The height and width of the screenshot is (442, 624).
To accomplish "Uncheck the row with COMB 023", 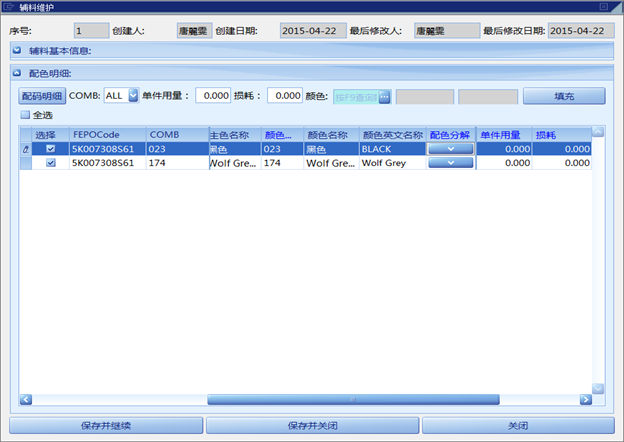I will point(50,148).
